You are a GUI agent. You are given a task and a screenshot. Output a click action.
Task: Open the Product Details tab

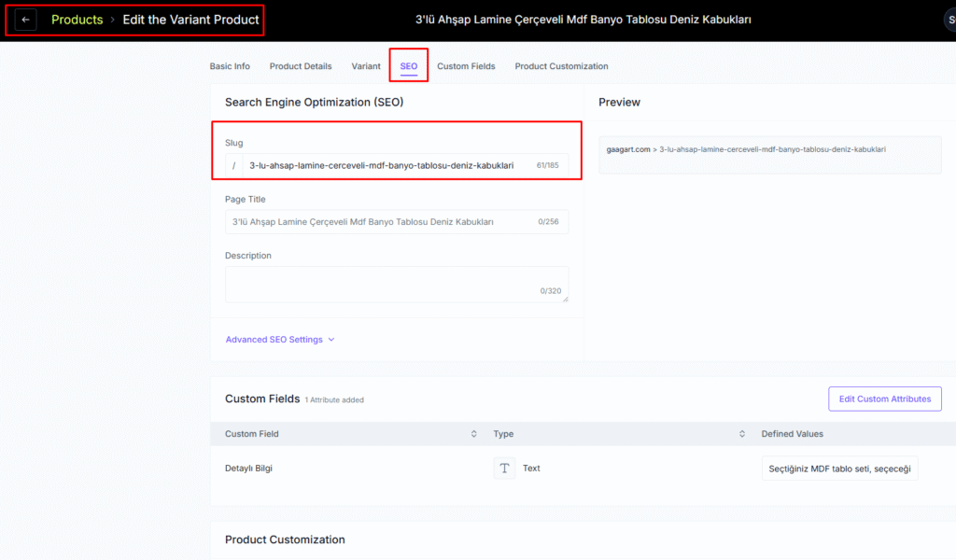[x=301, y=66]
